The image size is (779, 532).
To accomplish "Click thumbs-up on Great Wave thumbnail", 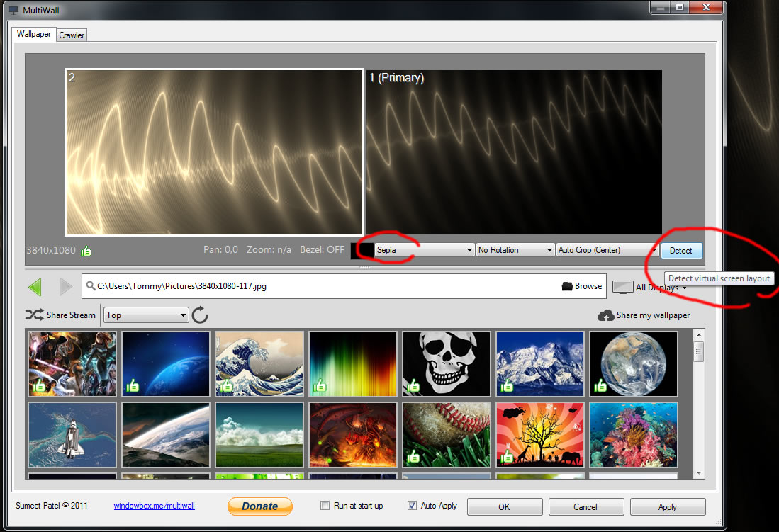I will 226,385.
